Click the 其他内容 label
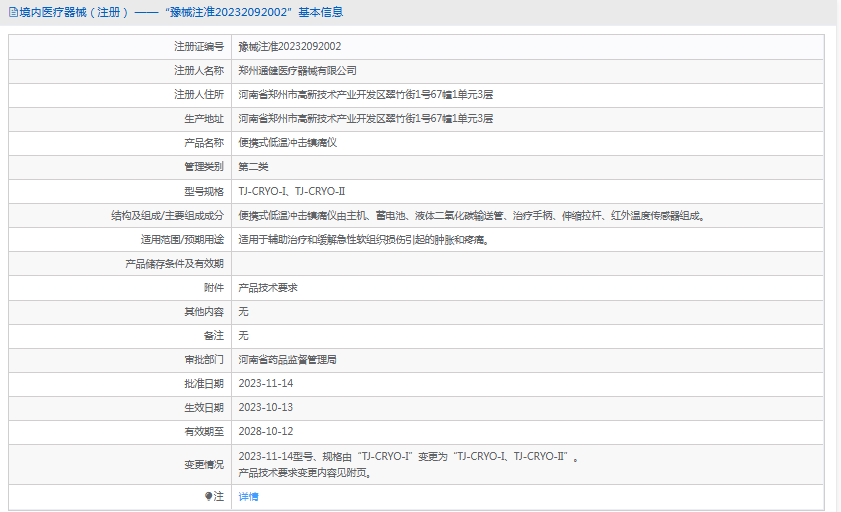841x512 pixels. pos(204,312)
